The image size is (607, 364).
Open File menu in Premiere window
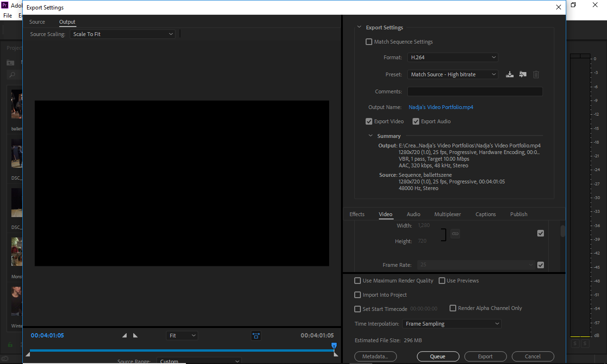click(x=8, y=16)
